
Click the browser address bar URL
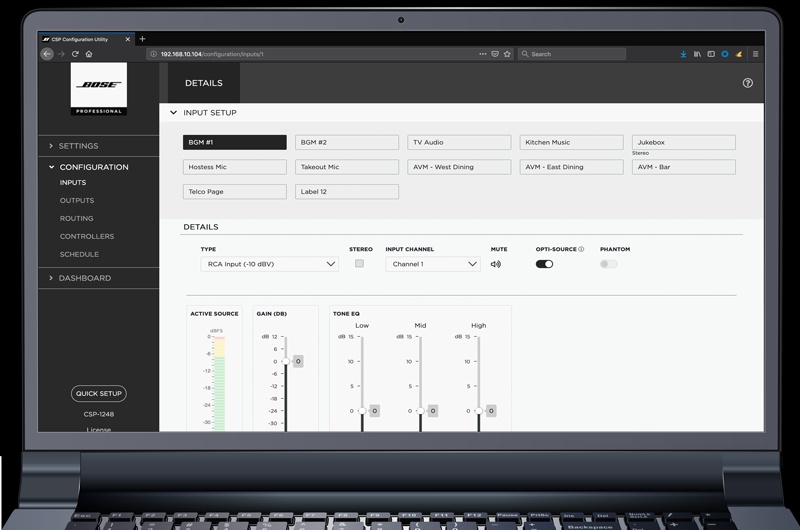(212, 54)
